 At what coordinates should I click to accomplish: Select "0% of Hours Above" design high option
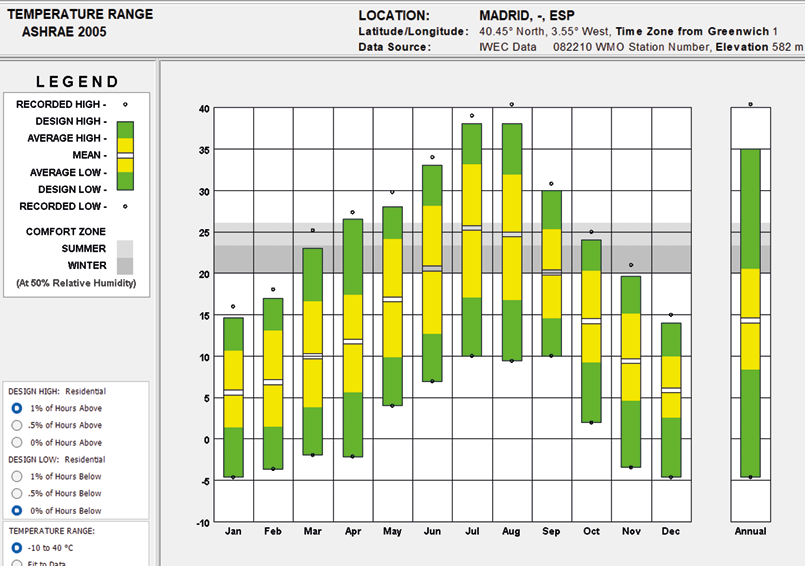pyautogui.click(x=16, y=442)
